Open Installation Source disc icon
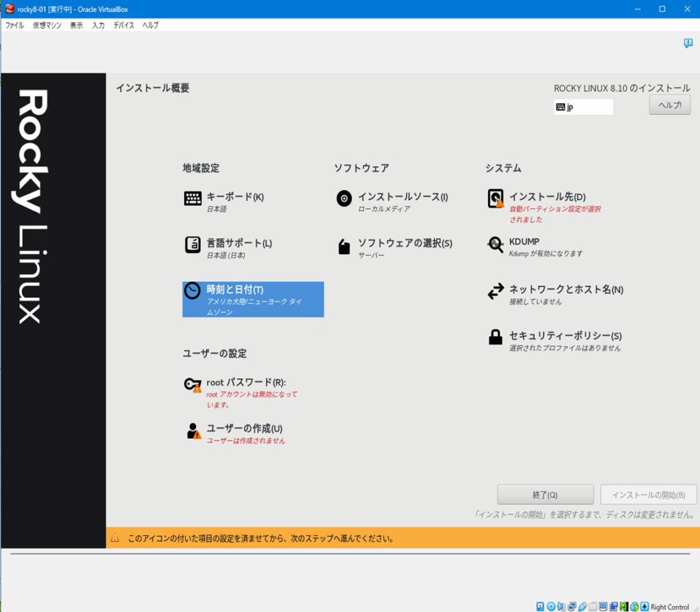The width and height of the screenshot is (700, 612). pyautogui.click(x=345, y=198)
